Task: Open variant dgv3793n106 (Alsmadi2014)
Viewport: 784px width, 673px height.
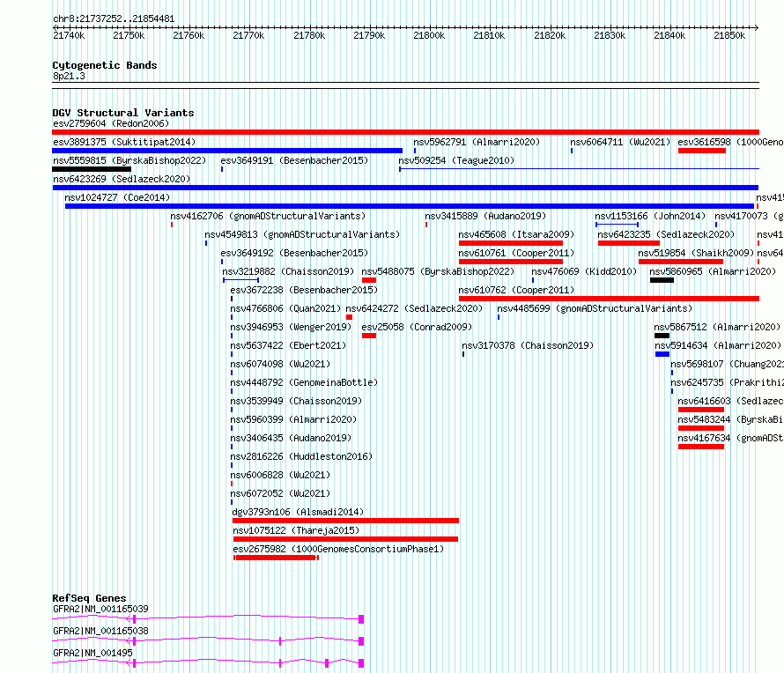Action: point(298,512)
